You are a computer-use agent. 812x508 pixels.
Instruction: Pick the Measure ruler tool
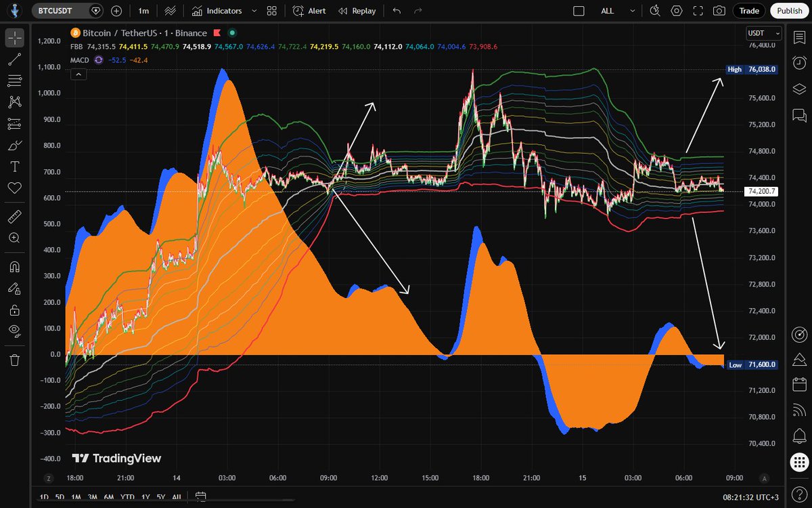pos(14,217)
